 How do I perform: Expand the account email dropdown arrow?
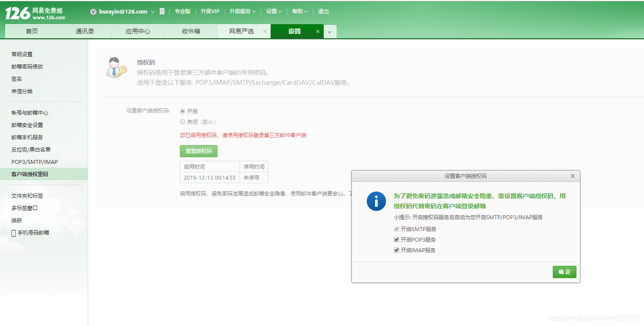click(152, 11)
